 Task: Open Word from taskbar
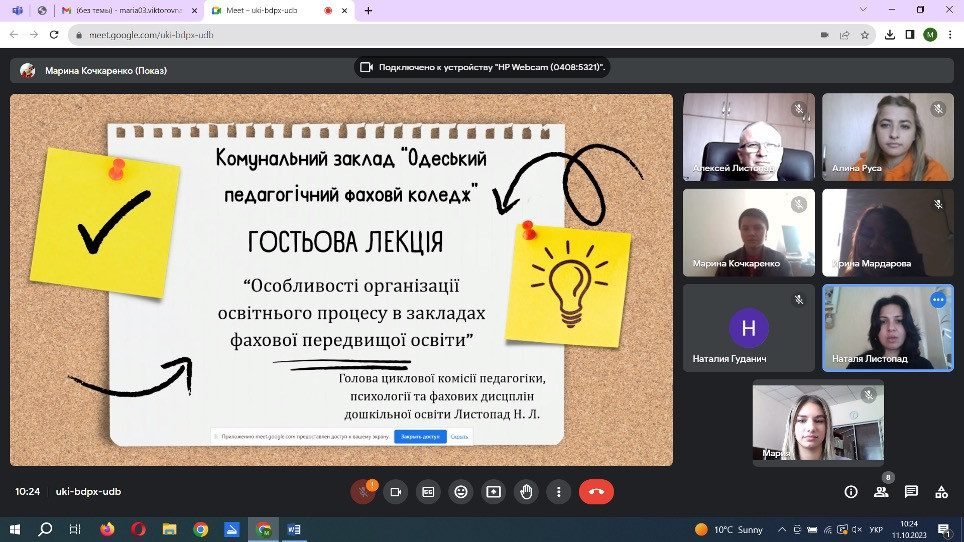pos(294,529)
